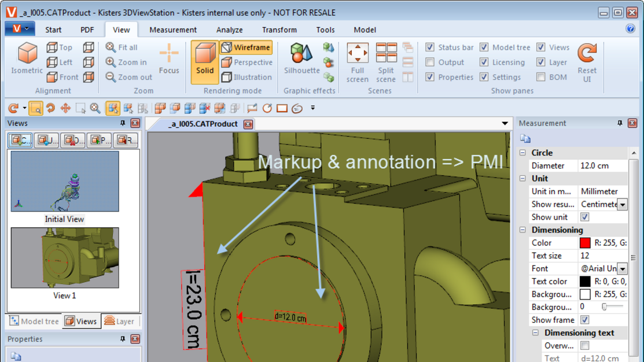Toggle the Properties pane checkbox

(x=429, y=77)
